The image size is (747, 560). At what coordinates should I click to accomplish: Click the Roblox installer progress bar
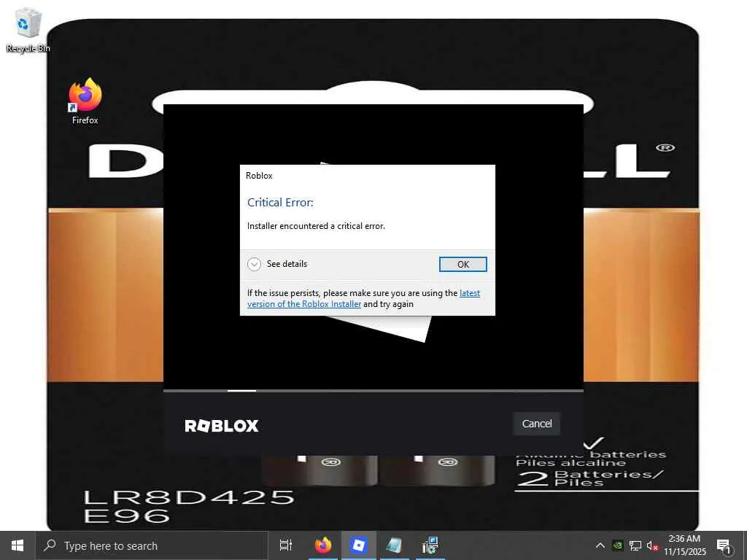pyautogui.click(x=373, y=391)
